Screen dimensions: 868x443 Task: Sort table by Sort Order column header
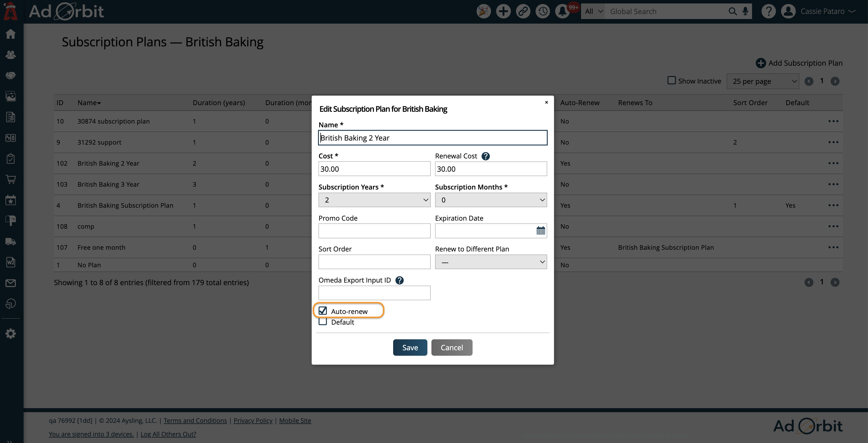750,103
